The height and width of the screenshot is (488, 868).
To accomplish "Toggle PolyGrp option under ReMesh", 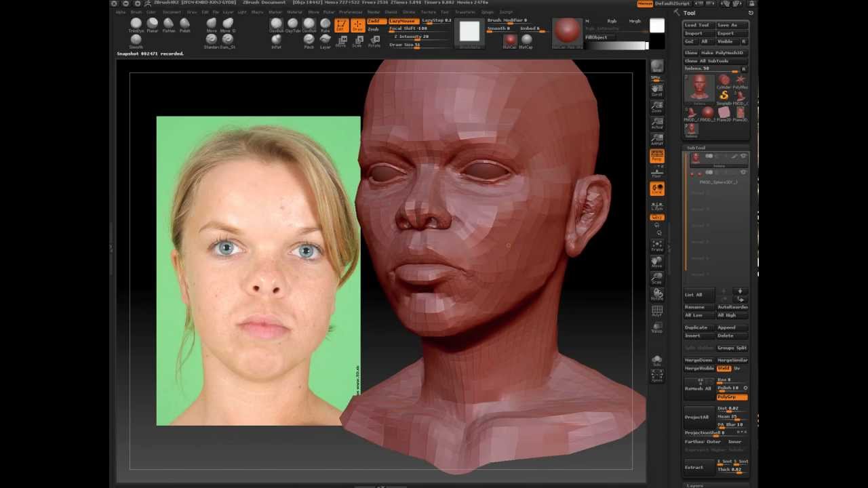I will 732,396.
